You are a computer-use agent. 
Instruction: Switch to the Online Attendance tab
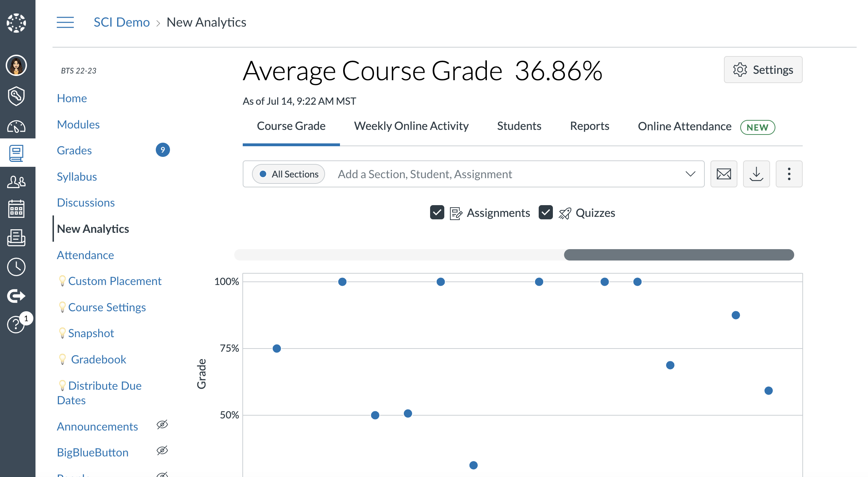(685, 126)
